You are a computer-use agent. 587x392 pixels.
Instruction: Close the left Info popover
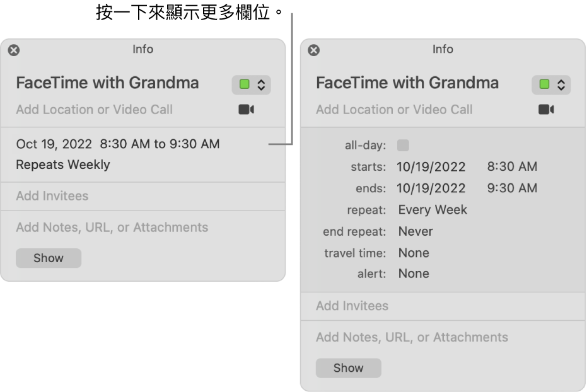[x=14, y=50]
